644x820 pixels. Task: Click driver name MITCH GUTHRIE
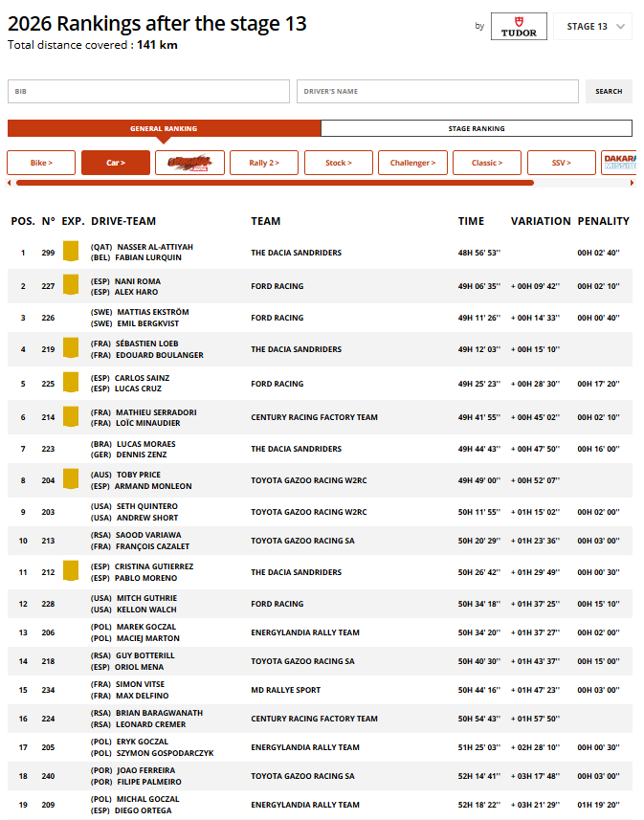tap(147, 598)
